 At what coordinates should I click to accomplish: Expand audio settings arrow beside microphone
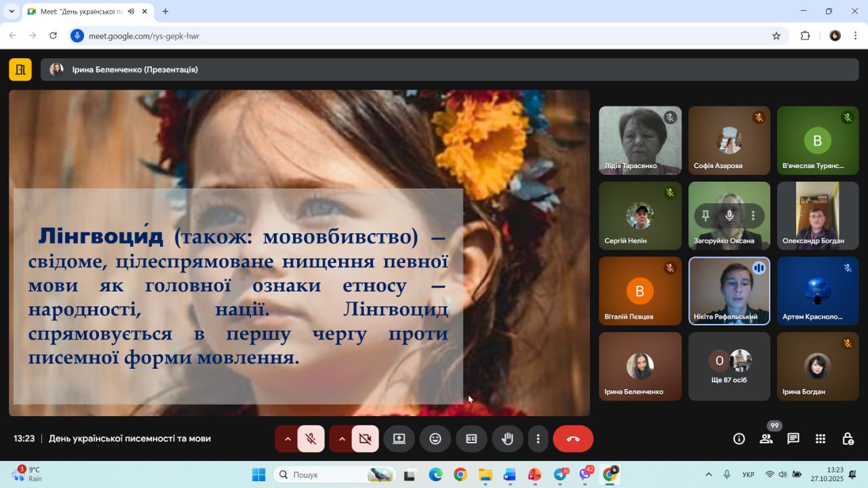pyautogui.click(x=288, y=439)
